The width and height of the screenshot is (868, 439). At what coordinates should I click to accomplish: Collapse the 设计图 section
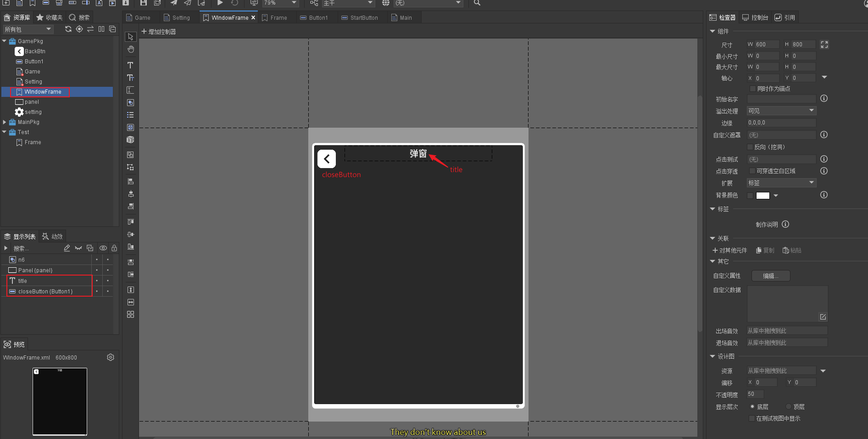712,356
